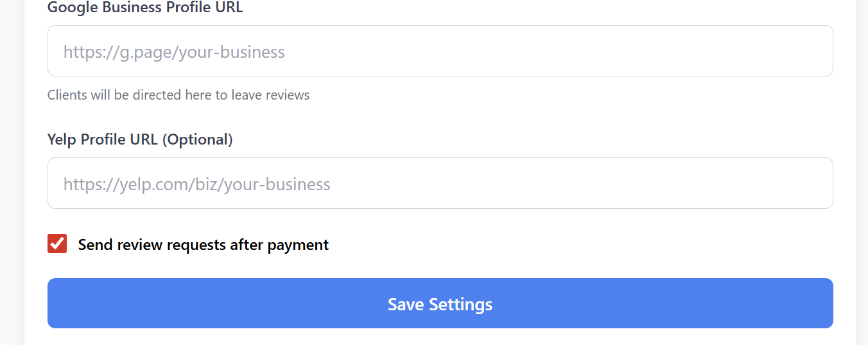Click the middle of the Yelp URL field
The height and width of the screenshot is (345, 868).
pyautogui.click(x=440, y=183)
